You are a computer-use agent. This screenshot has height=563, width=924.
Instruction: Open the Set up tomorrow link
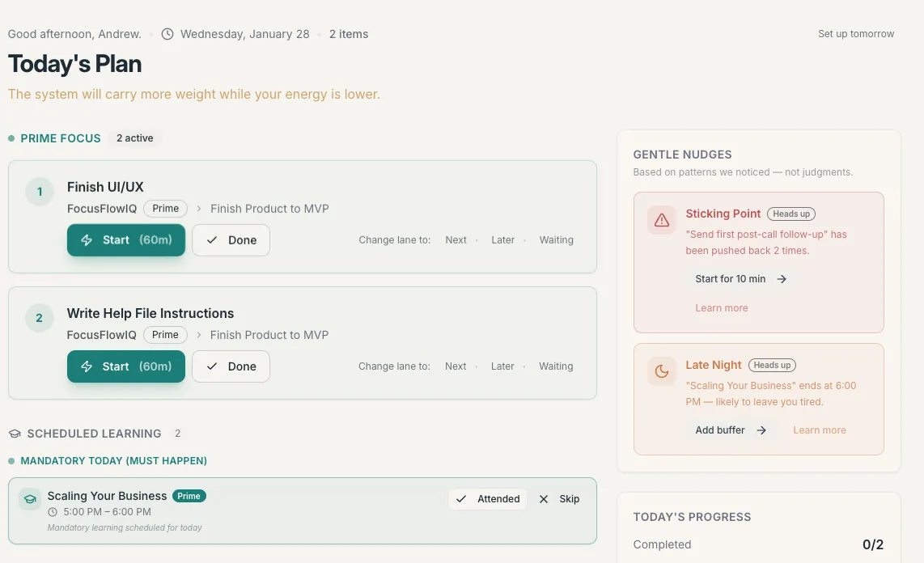click(x=856, y=34)
